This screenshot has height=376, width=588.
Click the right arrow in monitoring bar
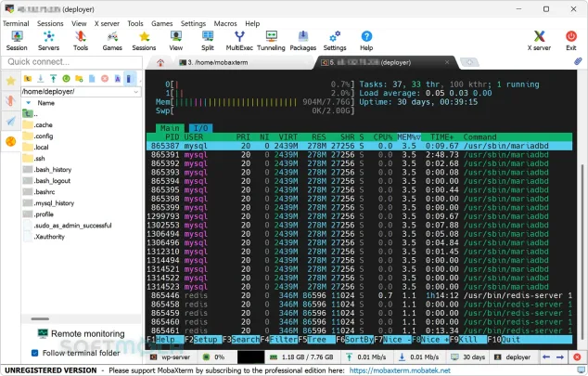point(560,357)
